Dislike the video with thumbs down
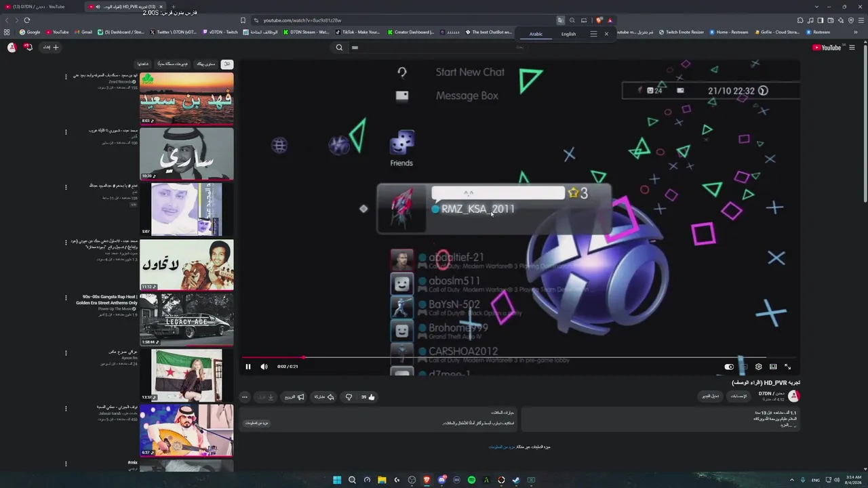Image resolution: width=868 pixels, height=488 pixels. [349, 397]
